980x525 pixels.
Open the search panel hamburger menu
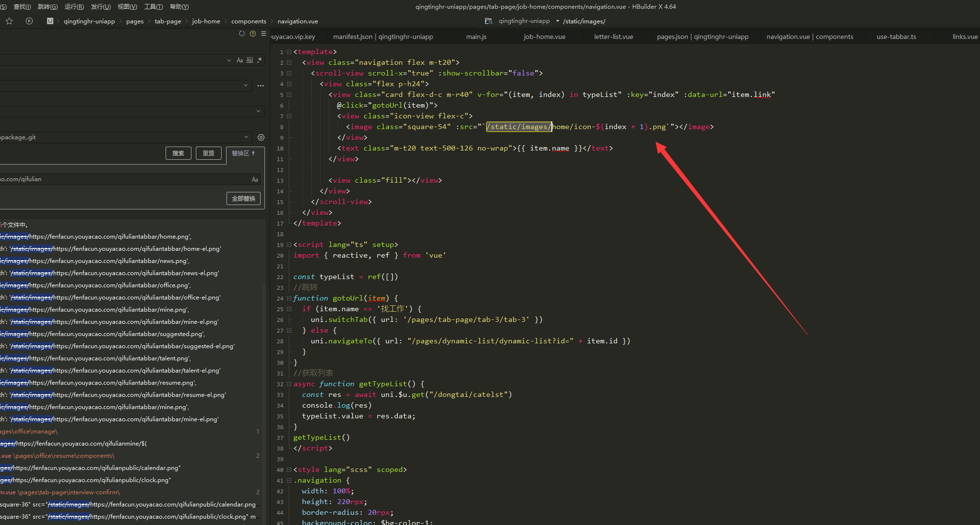(x=264, y=34)
